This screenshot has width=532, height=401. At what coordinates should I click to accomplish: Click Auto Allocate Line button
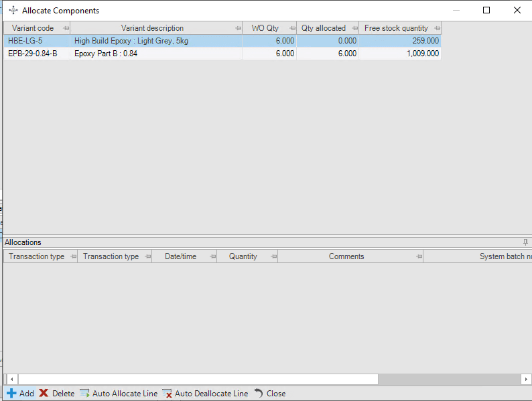119,393
